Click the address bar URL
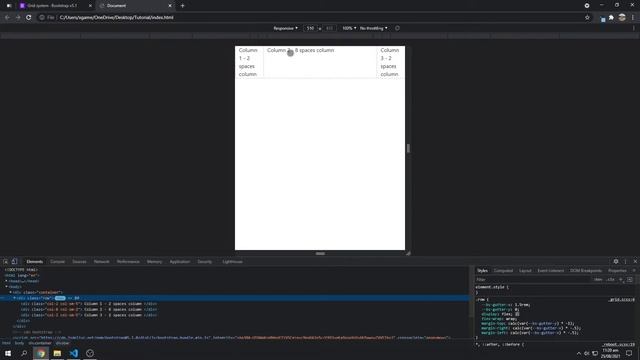640x360 pixels. click(x=116, y=18)
